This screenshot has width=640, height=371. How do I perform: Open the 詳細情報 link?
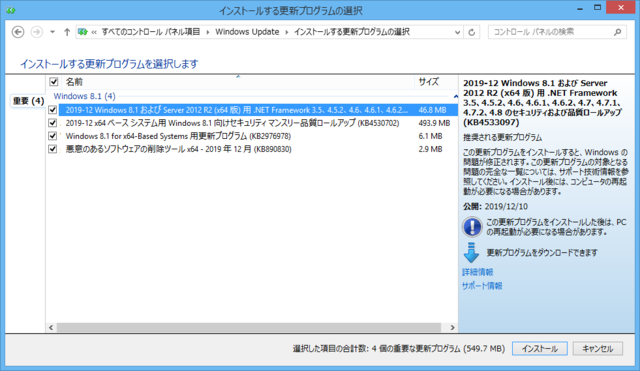tap(478, 272)
